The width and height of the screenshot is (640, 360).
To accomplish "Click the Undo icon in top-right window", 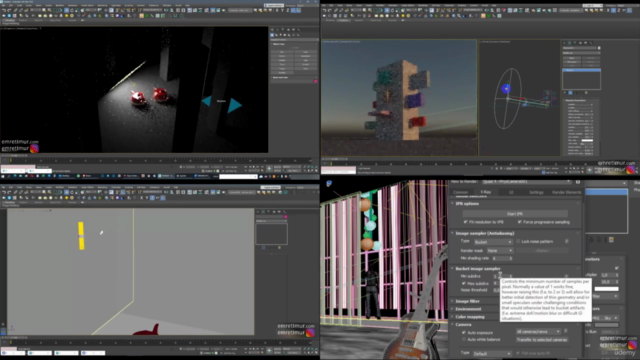I will coord(324,10).
